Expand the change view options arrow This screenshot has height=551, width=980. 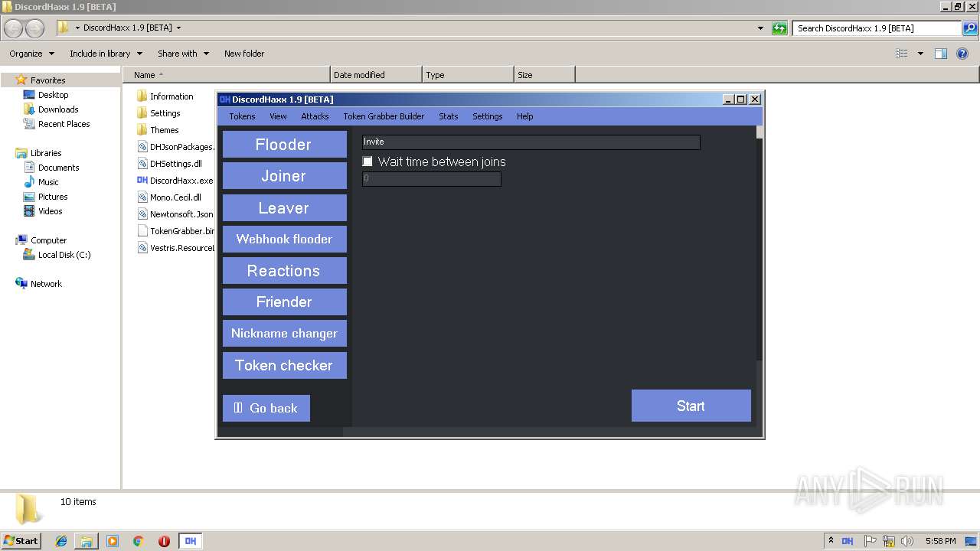pos(920,54)
